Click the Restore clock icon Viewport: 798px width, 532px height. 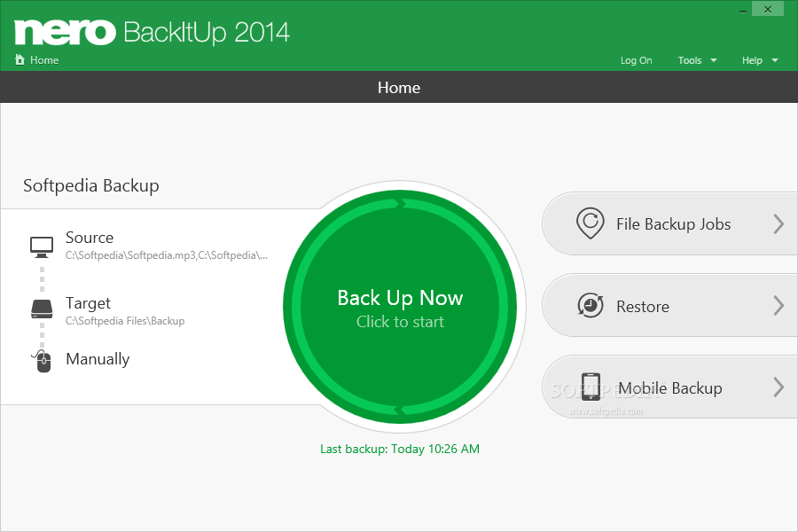pyautogui.click(x=591, y=305)
